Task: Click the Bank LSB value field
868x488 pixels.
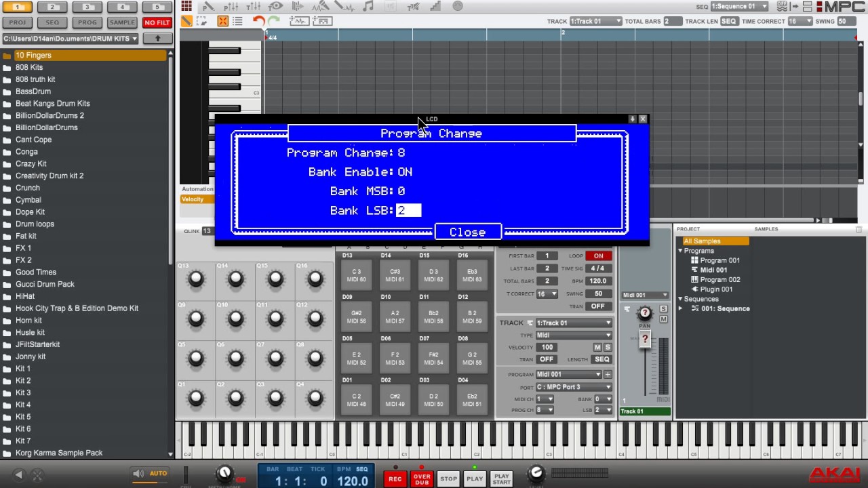Action: coord(408,210)
